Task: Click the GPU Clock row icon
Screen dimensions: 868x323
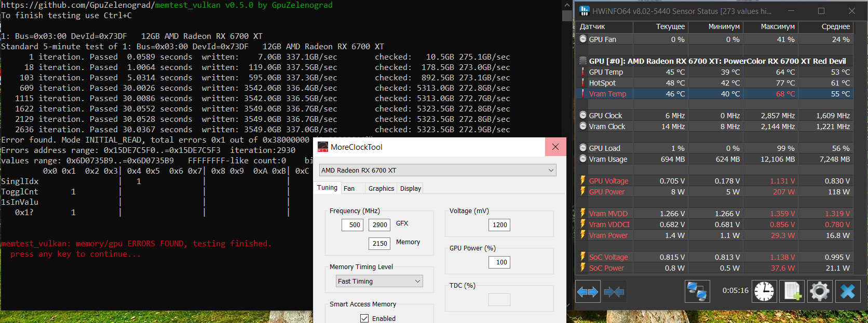Action: pyautogui.click(x=583, y=116)
